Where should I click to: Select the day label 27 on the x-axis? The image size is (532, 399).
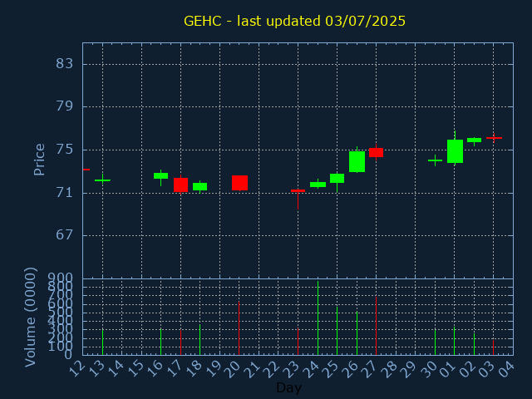371,369
